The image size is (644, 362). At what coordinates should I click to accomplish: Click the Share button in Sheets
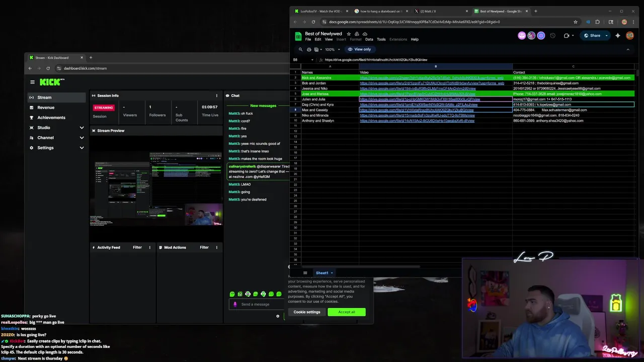(592, 36)
